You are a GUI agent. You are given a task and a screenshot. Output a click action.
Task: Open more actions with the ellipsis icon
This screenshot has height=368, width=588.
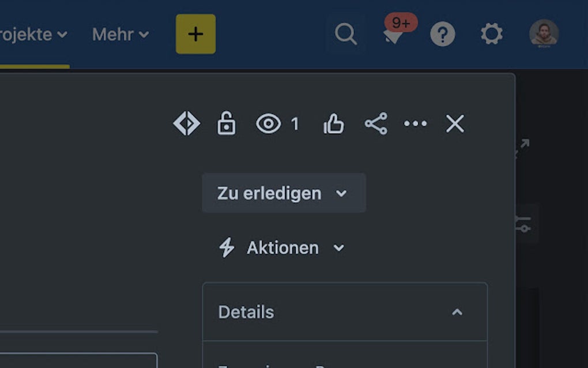(415, 123)
